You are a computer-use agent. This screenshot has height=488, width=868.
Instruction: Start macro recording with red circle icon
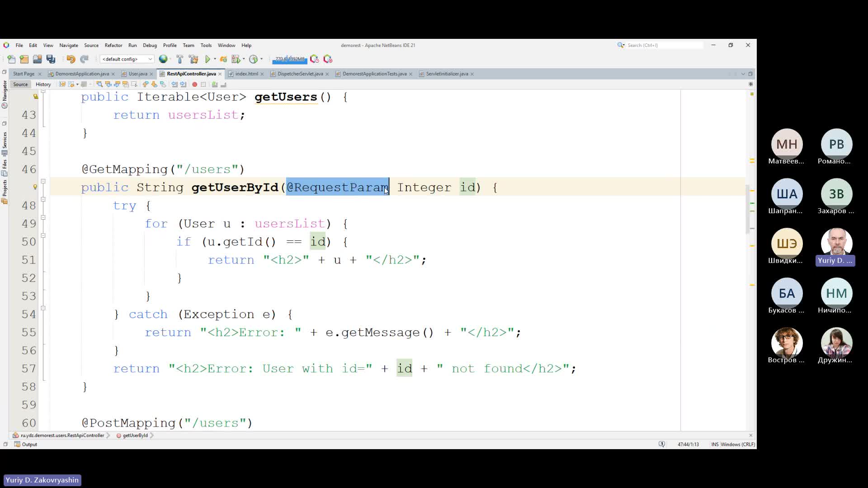195,84
